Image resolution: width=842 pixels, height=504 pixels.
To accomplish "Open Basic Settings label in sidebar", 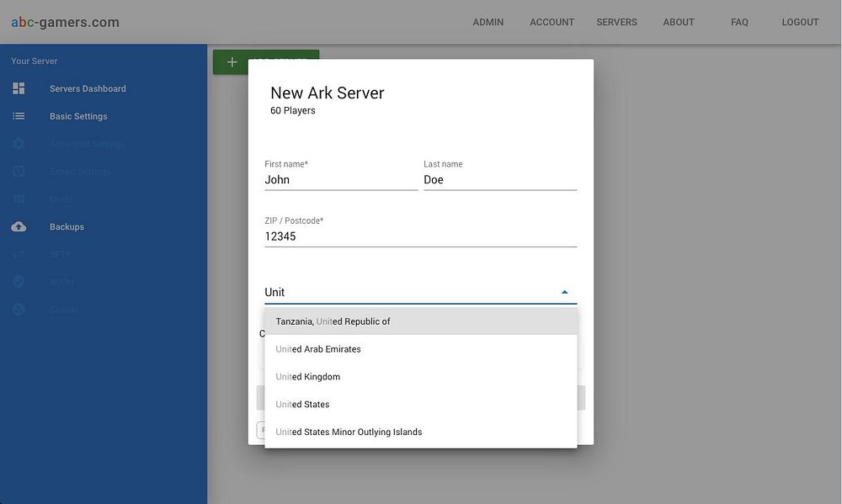I will tap(78, 116).
